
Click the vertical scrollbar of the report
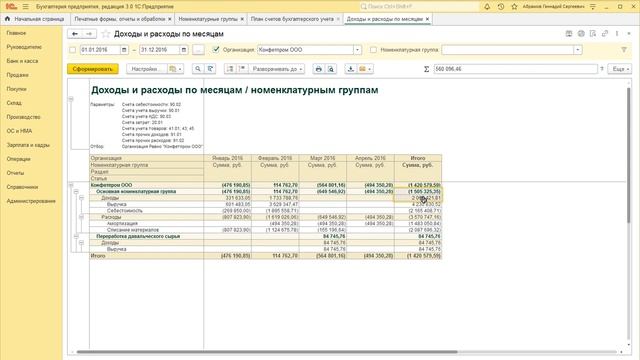629,155
